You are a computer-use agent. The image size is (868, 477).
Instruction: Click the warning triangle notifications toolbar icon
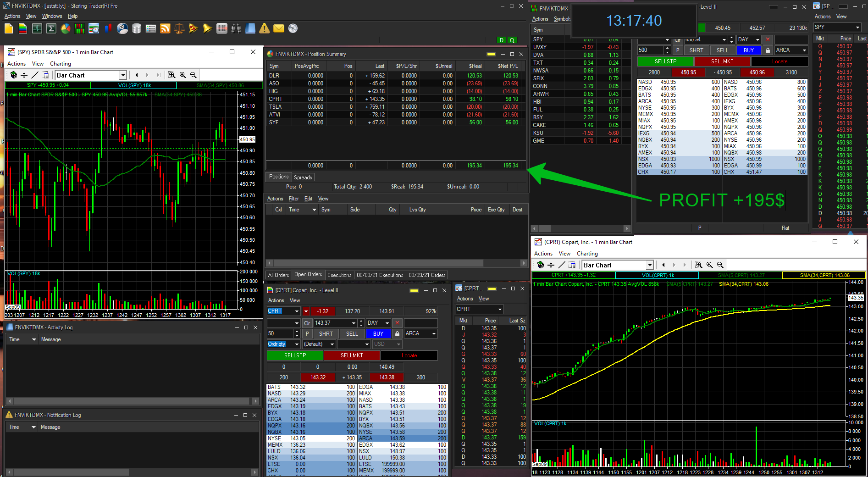coord(265,29)
